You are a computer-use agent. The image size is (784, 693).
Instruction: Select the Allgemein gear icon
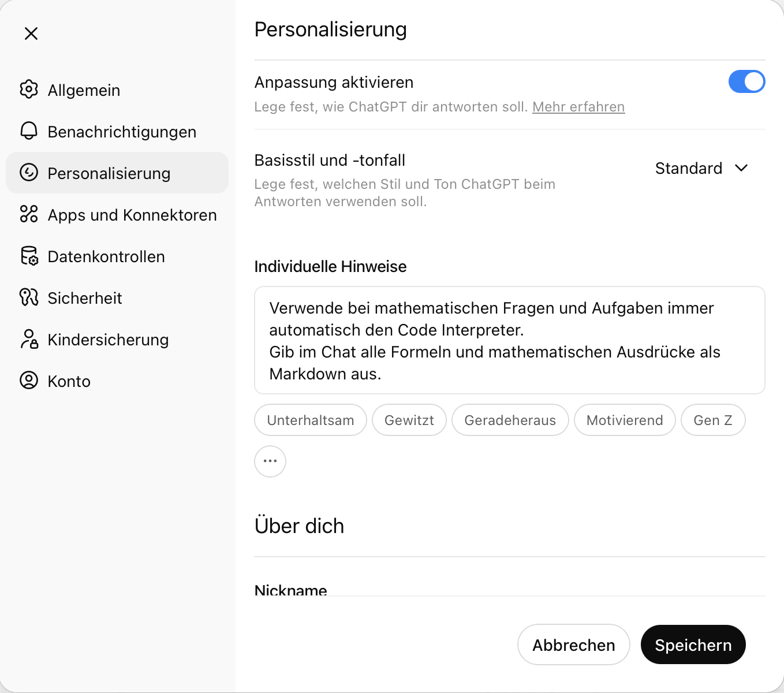[29, 90]
